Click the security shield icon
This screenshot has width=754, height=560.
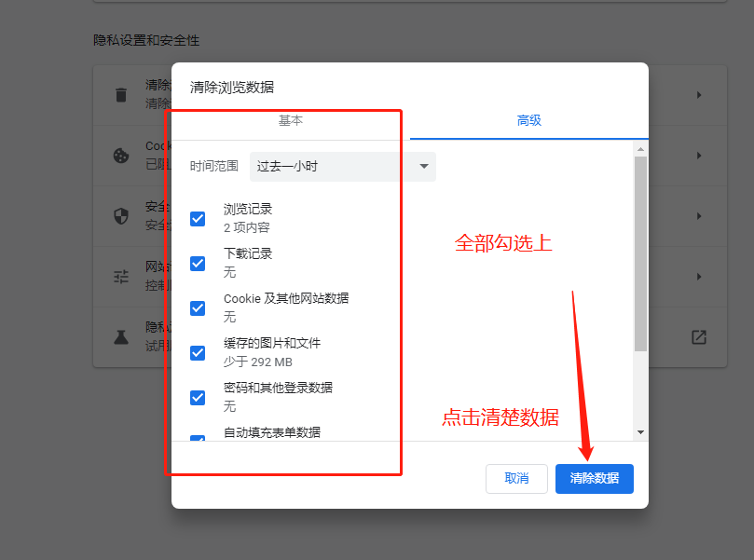[121, 216]
